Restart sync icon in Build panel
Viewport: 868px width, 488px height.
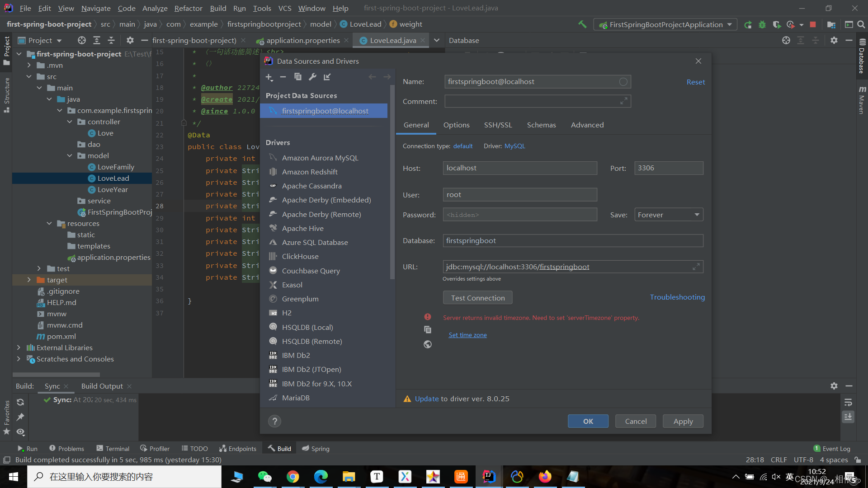coord(20,402)
